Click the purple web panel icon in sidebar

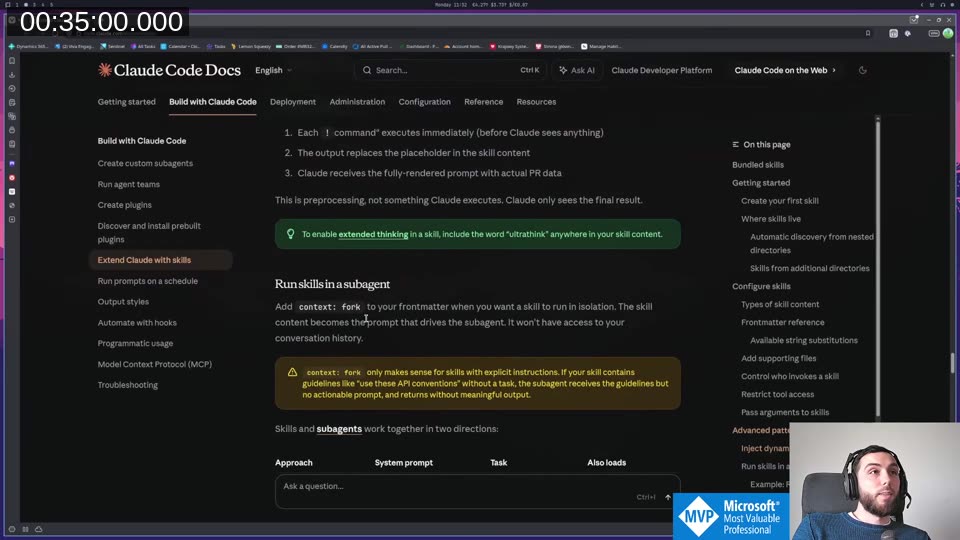click(12, 163)
